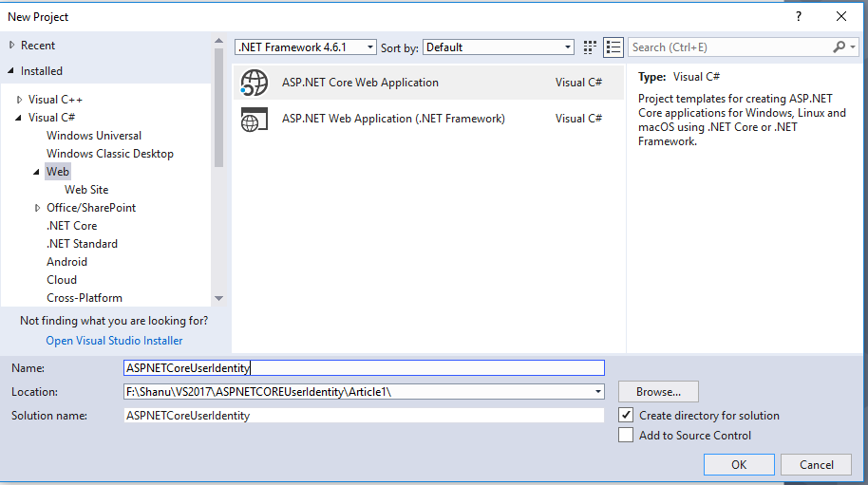
Task: Click the category tree scrollbar thumb
Action: (x=218, y=108)
